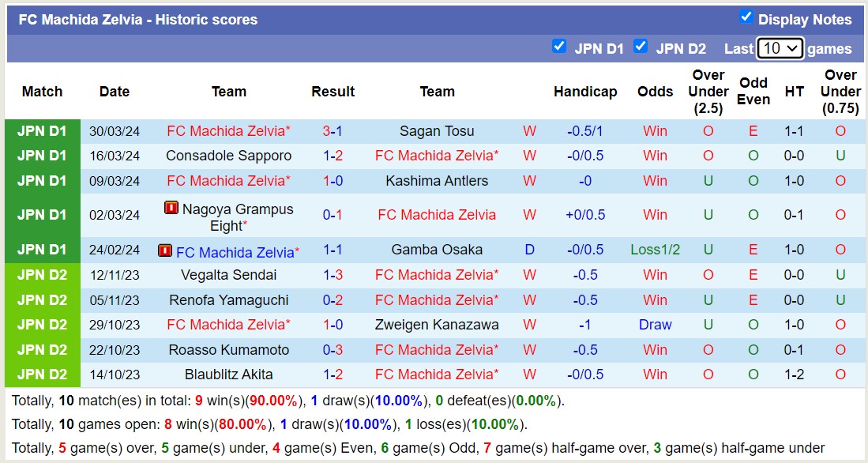
Task: Click the JPN D2 badge on the Vegalta Sendai row
Action: [x=42, y=274]
